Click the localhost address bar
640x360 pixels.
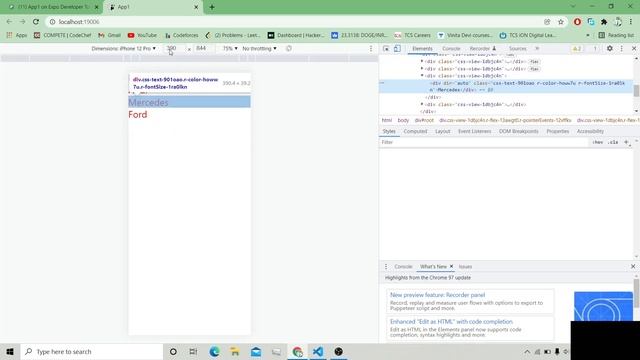pos(294,22)
